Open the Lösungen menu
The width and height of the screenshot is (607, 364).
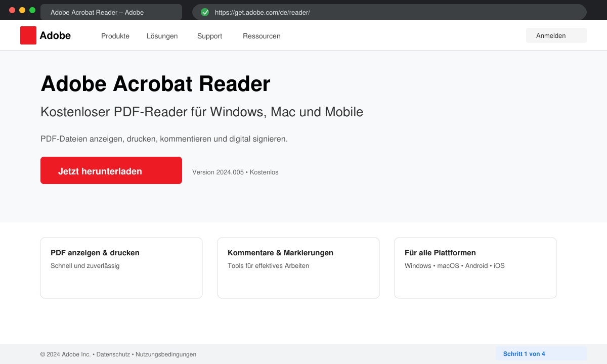(x=162, y=36)
